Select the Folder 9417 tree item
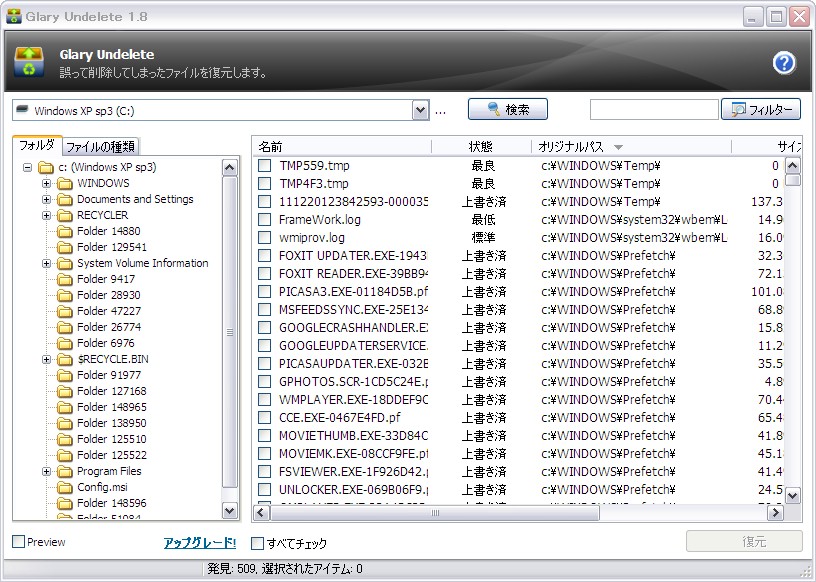 [106, 280]
